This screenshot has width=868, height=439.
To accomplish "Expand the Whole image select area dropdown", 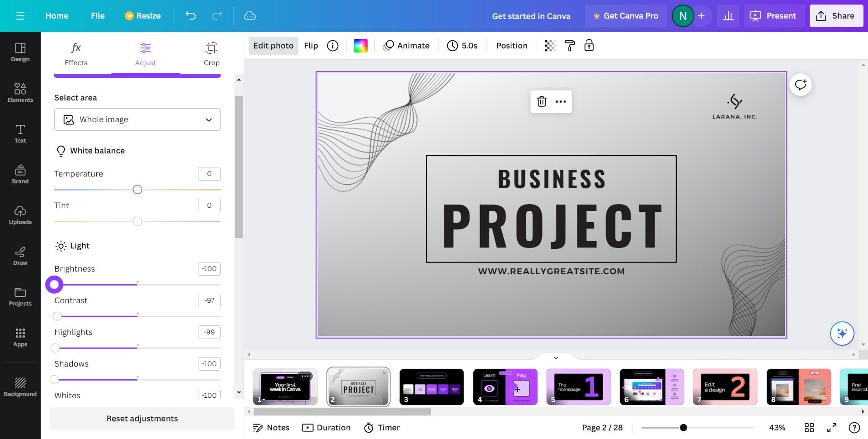I will coord(137,119).
